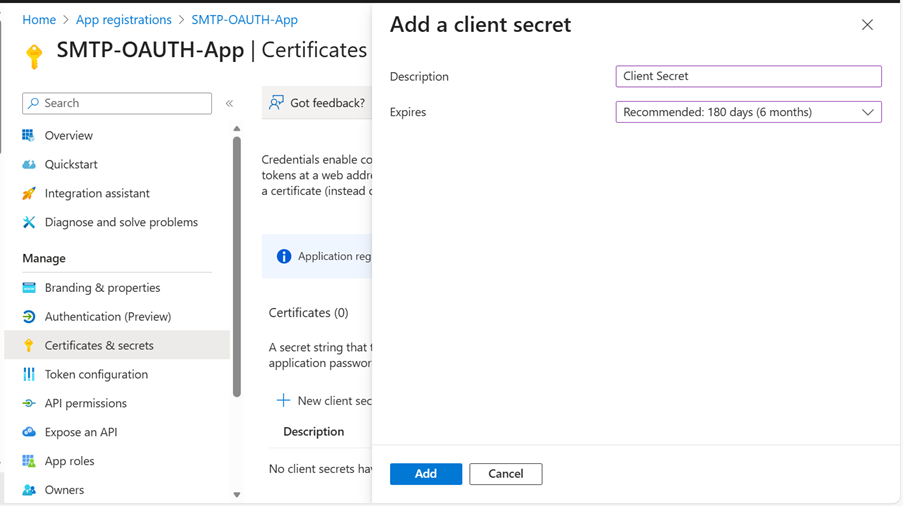903x506 pixels.
Task: Click the magnifier icon in Search box
Action: 33,103
